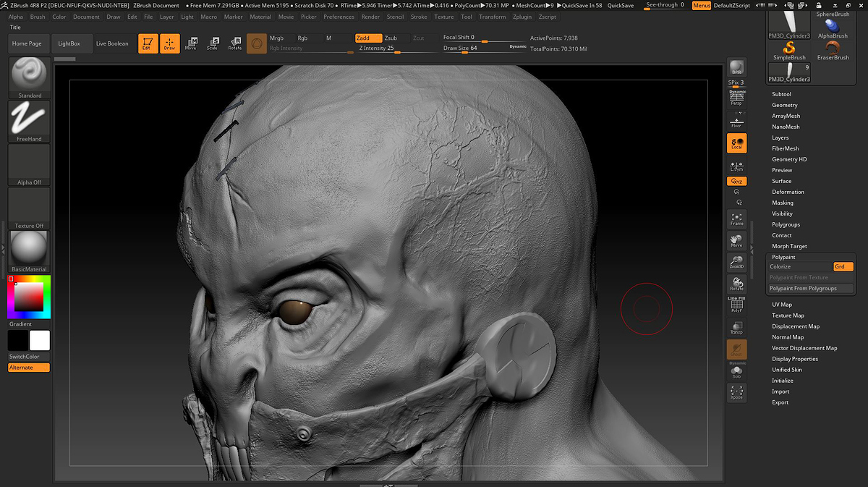Toggle Zsub sculpt mode

coord(391,38)
